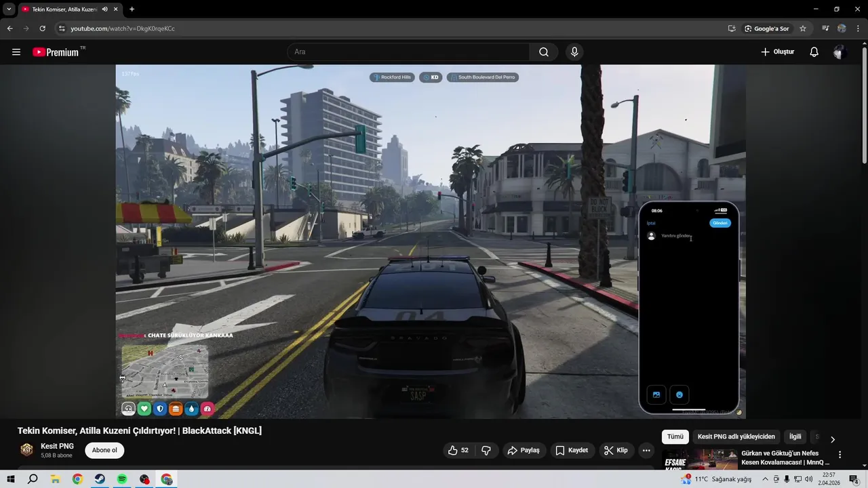Open Gürkan ve Göktuğ'un Nefes Kesen thumbnail
Image resolution: width=868 pixels, height=488 pixels.
click(x=700, y=458)
